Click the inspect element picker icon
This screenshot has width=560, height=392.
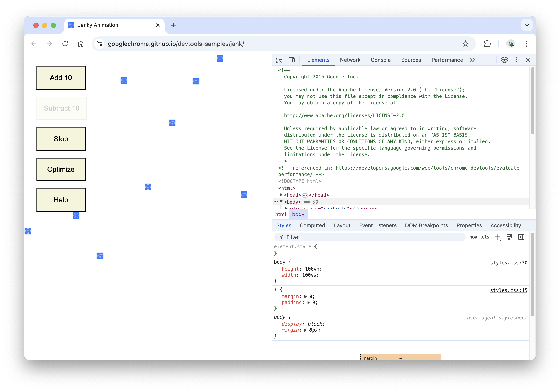click(x=279, y=60)
